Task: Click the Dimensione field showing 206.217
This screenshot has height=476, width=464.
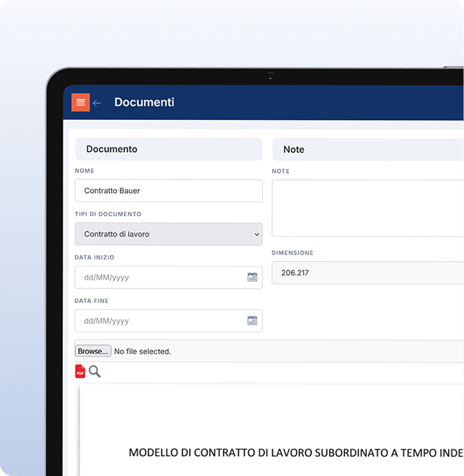Action: point(367,272)
